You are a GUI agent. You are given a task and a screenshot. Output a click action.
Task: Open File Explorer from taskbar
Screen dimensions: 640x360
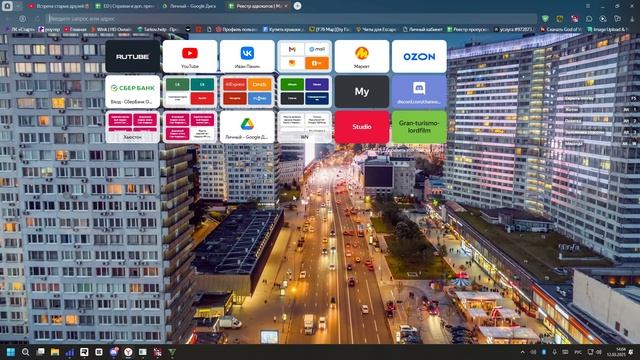(x=55, y=352)
